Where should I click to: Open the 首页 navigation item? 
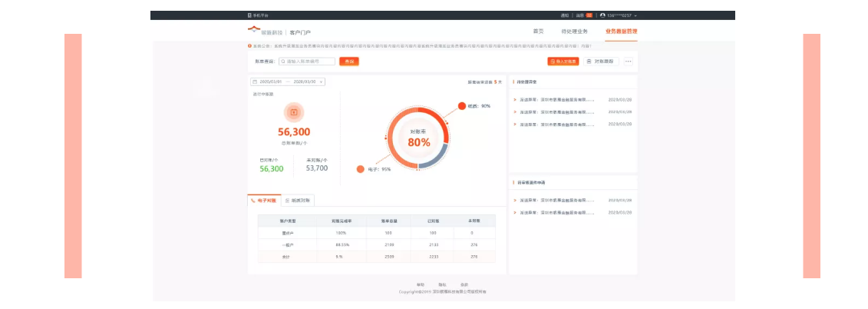pos(538,32)
